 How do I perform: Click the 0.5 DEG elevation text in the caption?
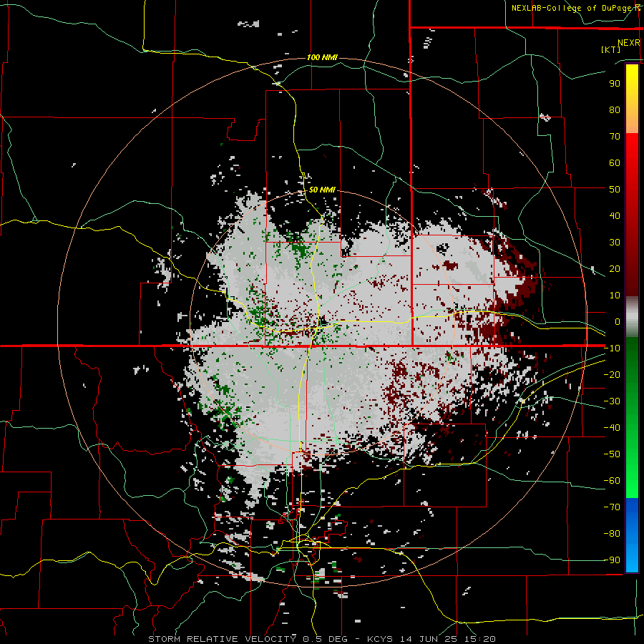tap(325, 639)
